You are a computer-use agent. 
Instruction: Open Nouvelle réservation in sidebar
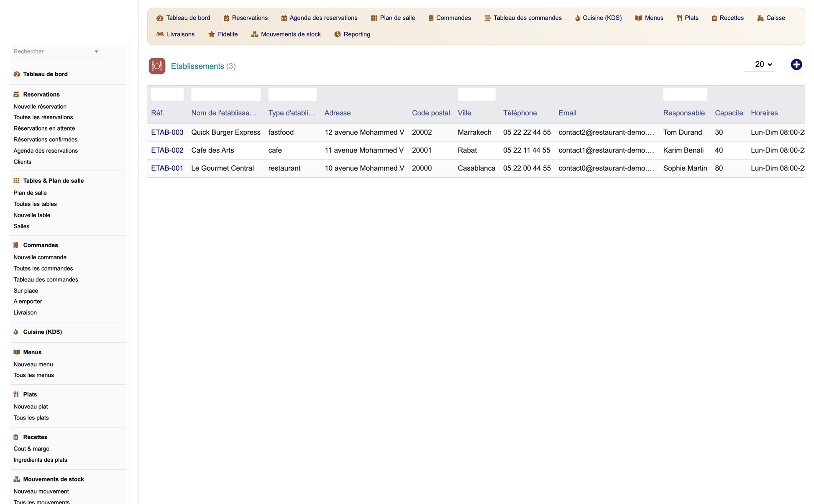pos(40,107)
